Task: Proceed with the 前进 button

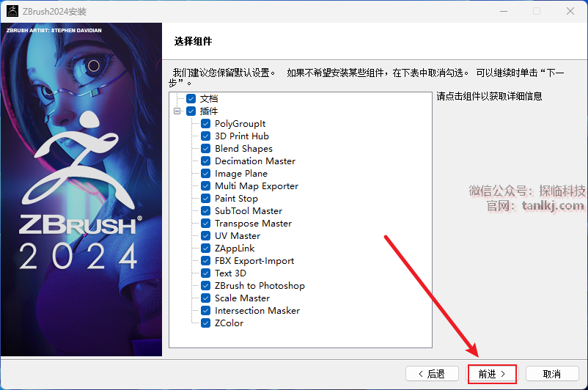Action: [x=492, y=374]
